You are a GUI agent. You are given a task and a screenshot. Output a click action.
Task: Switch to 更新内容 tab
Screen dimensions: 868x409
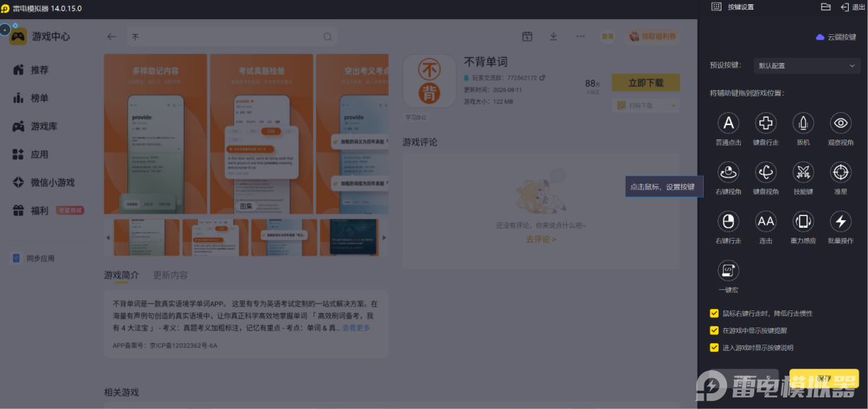tap(170, 275)
